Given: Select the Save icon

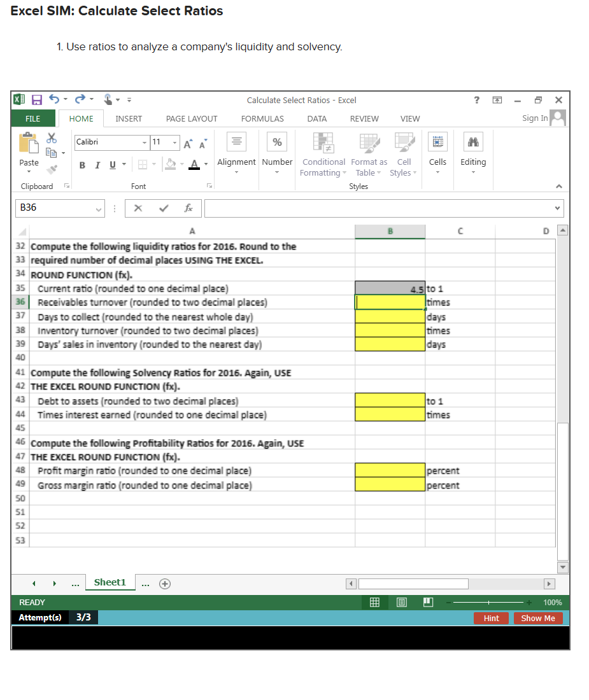Looking at the screenshot, I should tap(36, 99).
